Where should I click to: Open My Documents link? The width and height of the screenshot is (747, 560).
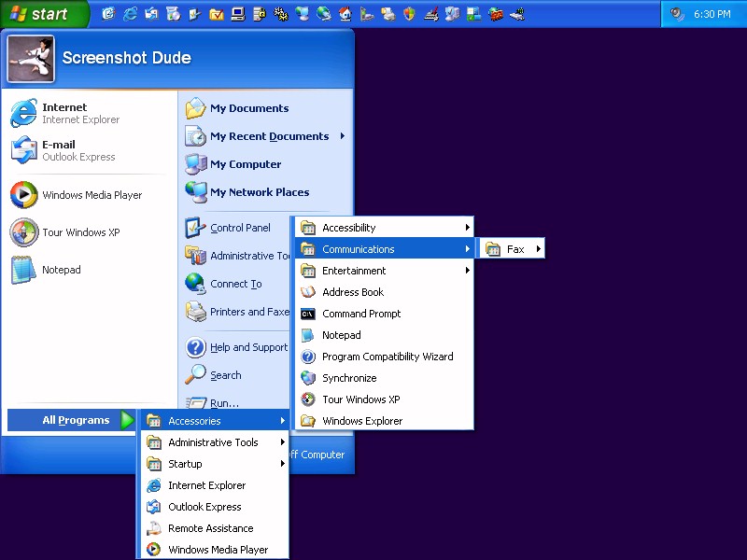point(248,108)
